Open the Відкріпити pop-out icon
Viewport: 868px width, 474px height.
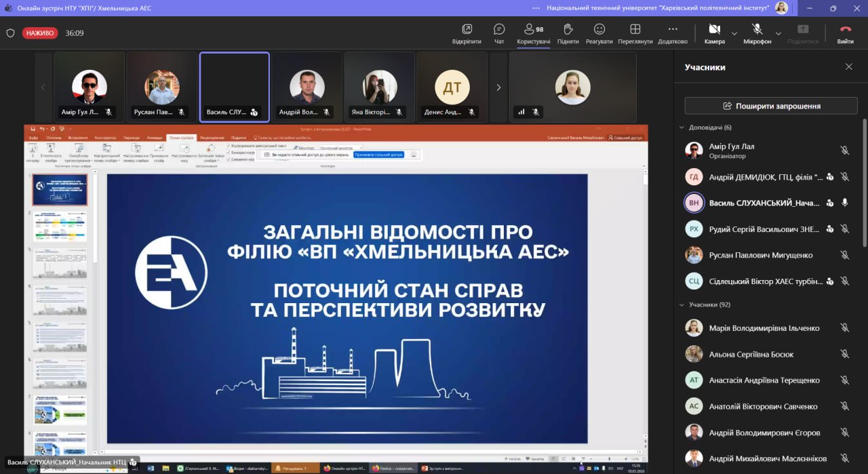coord(467,33)
